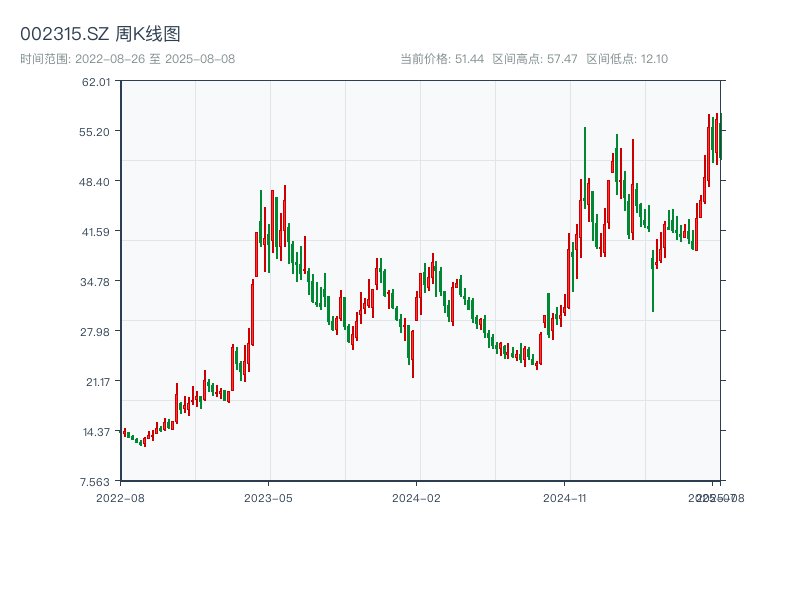This screenshot has width=800, height=600.
Task: Click the period high label 区间高点: 57.47
Action: point(535,59)
